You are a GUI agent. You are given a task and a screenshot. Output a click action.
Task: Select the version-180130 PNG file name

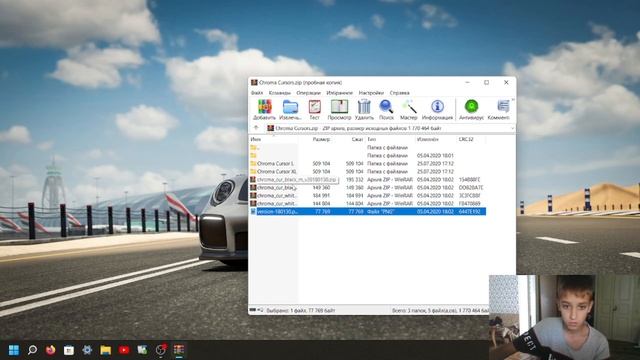click(x=278, y=211)
